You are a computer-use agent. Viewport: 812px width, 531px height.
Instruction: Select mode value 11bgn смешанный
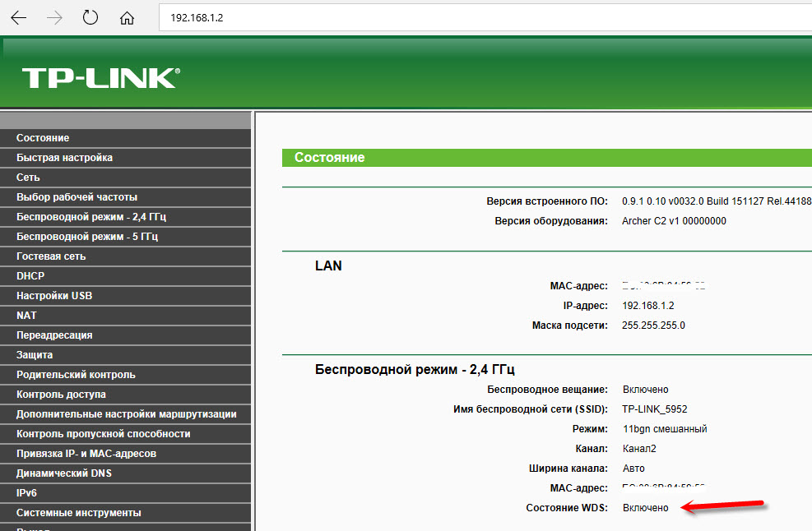pyautogui.click(x=665, y=429)
